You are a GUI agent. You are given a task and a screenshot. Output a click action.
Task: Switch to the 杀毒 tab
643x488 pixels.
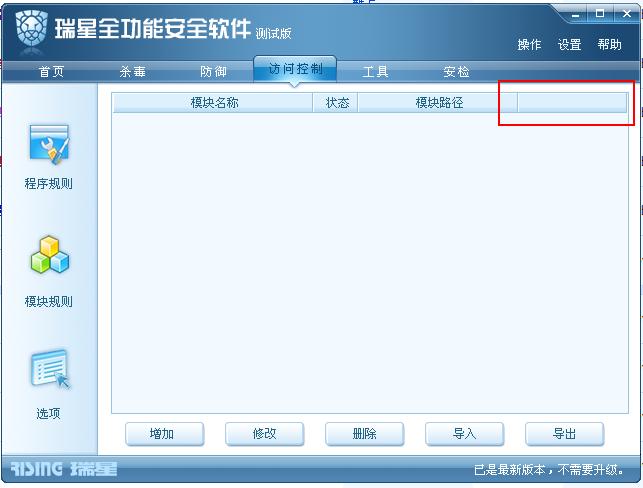pyautogui.click(x=132, y=72)
